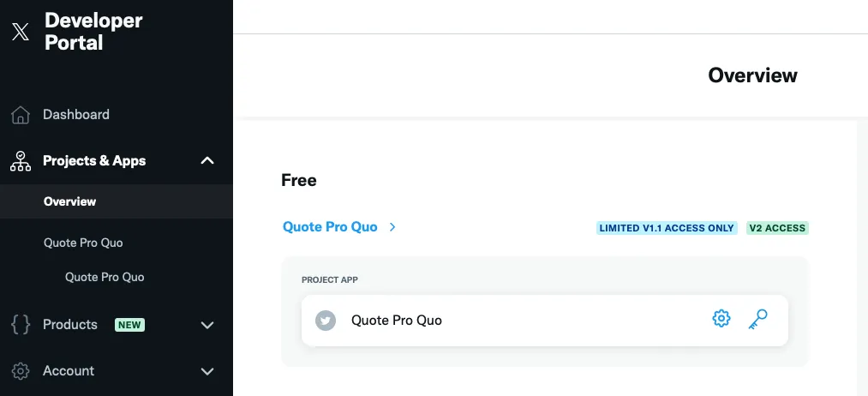This screenshot has height=396, width=868.
Task: Click the Twitter bird app avatar
Action: [x=325, y=321]
